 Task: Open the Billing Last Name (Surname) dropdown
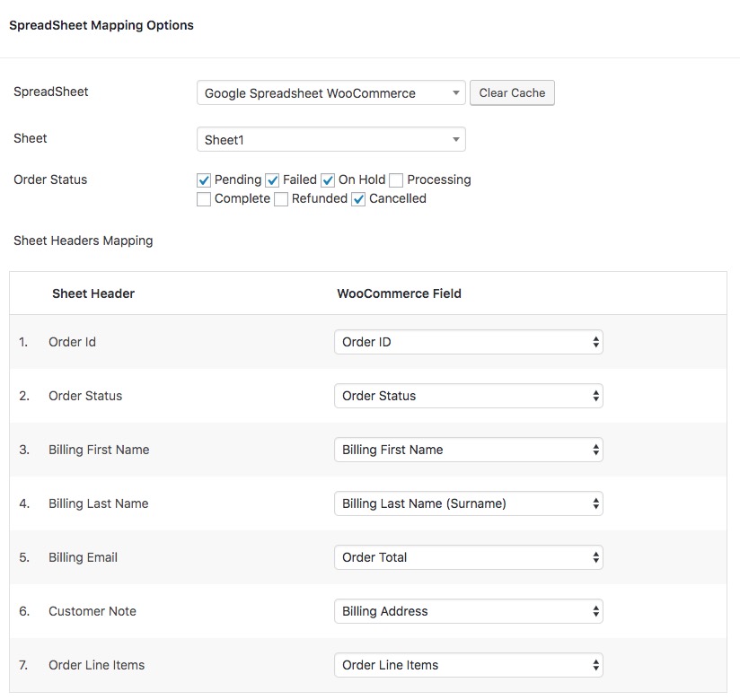pyautogui.click(x=468, y=503)
